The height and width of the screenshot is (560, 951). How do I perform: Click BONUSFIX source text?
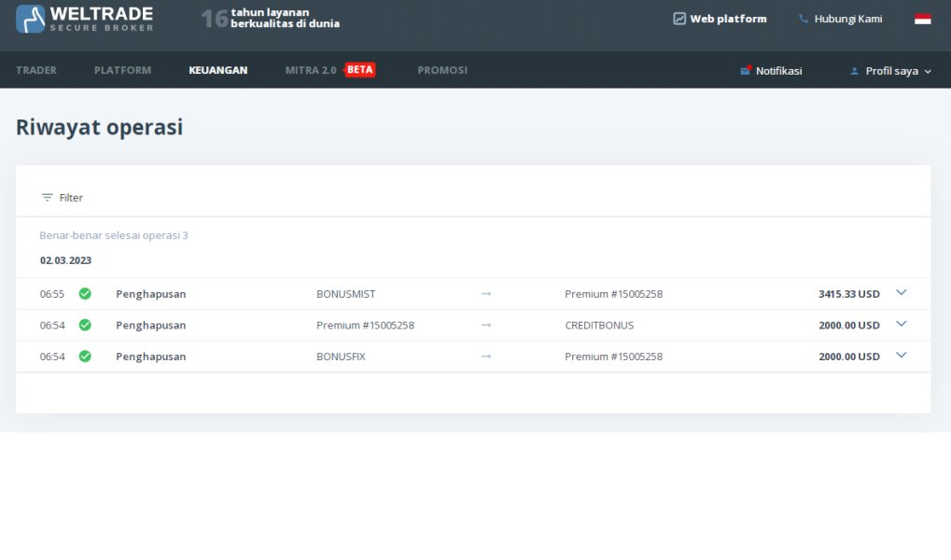(x=341, y=357)
